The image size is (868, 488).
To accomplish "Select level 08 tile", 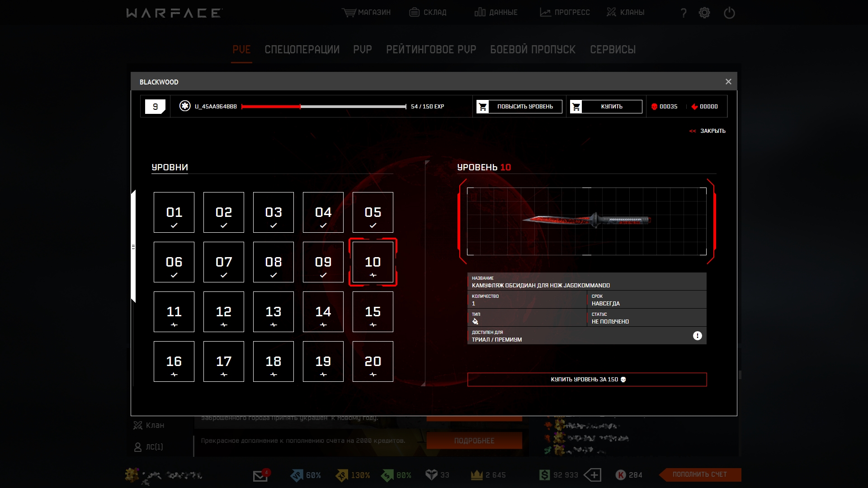I will coord(274,262).
